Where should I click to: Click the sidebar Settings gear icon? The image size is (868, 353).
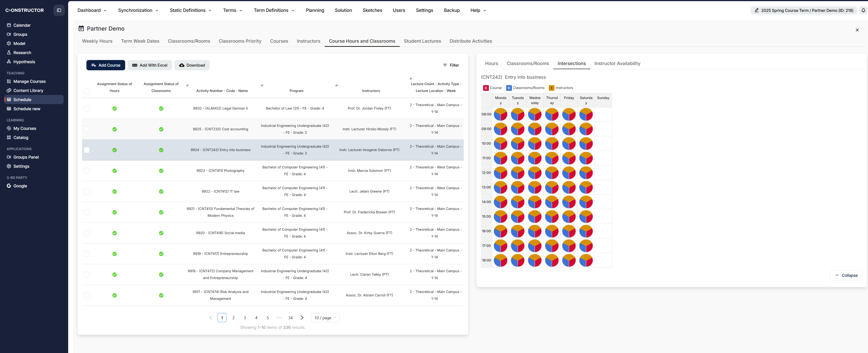9,166
